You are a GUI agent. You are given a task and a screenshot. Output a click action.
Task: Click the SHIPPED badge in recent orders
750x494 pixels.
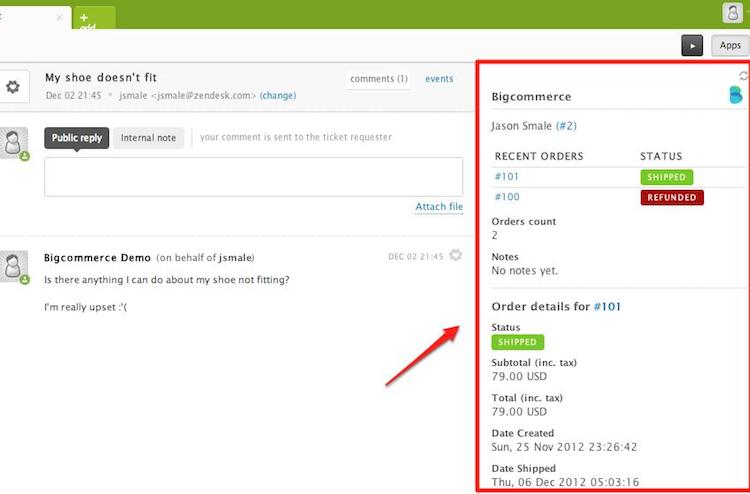tap(666, 177)
